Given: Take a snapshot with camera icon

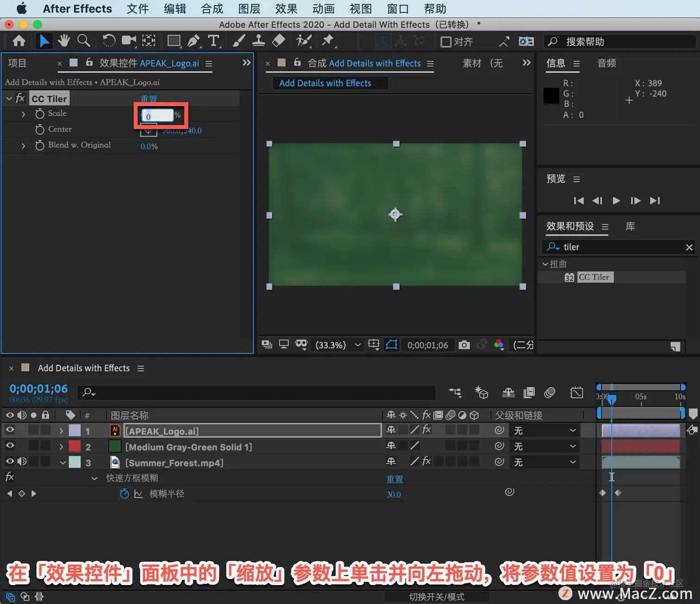Looking at the screenshot, I should [464, 345].
